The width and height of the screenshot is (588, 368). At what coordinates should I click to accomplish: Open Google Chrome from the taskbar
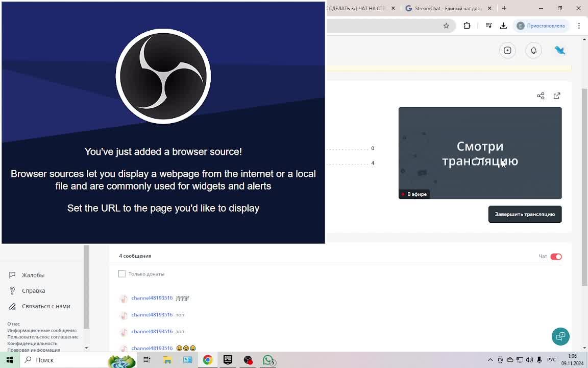point(208,360)
